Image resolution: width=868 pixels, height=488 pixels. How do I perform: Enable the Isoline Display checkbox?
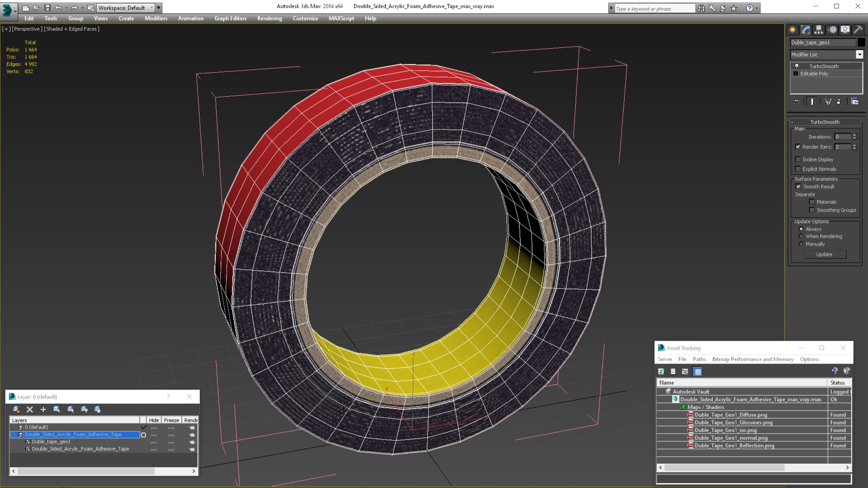pyautogui.click(x=798, y=160)
